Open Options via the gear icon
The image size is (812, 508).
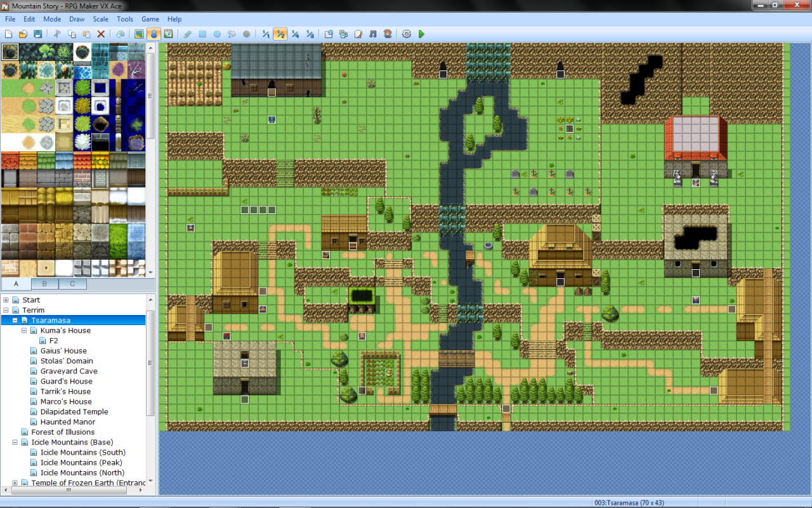point(407,34)
